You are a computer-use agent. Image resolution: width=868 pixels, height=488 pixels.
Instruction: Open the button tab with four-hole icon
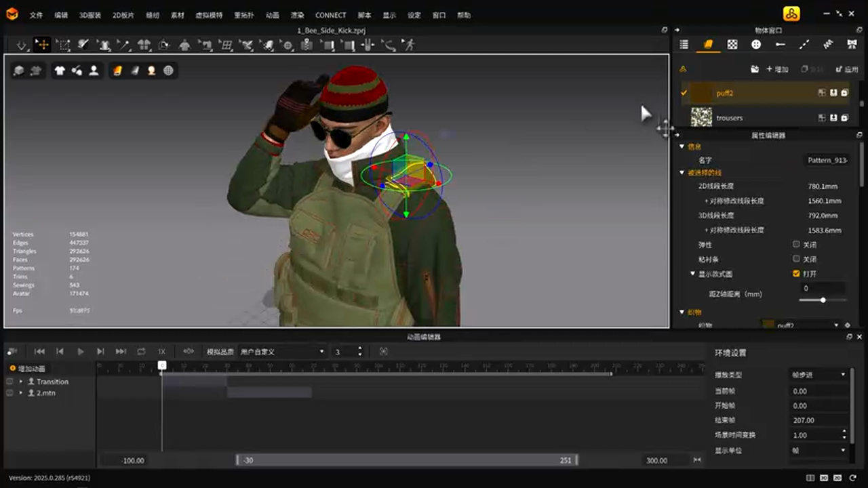(756, 45)
